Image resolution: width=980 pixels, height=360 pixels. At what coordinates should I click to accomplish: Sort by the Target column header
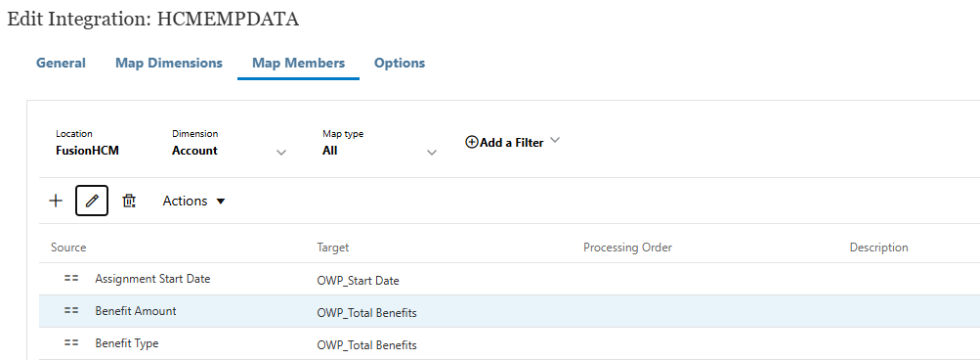pyautogui.click(x=333, y=247)
